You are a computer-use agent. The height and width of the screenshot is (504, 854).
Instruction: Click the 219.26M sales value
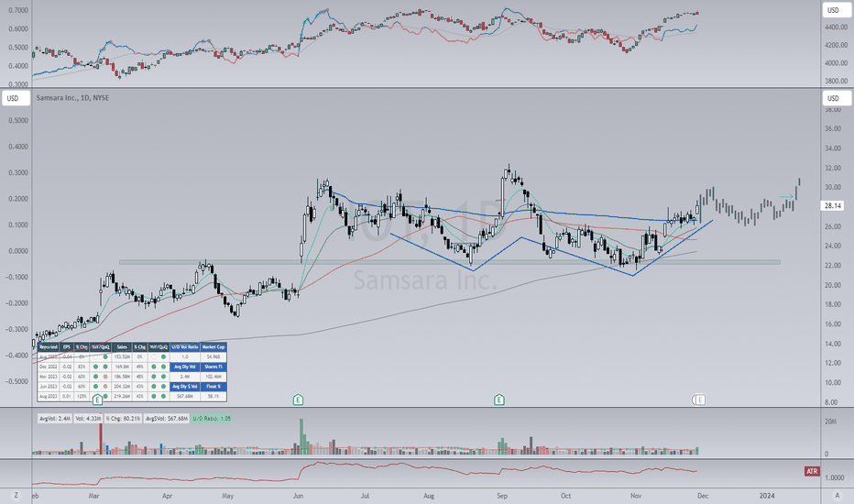click(x=122, y=396)
